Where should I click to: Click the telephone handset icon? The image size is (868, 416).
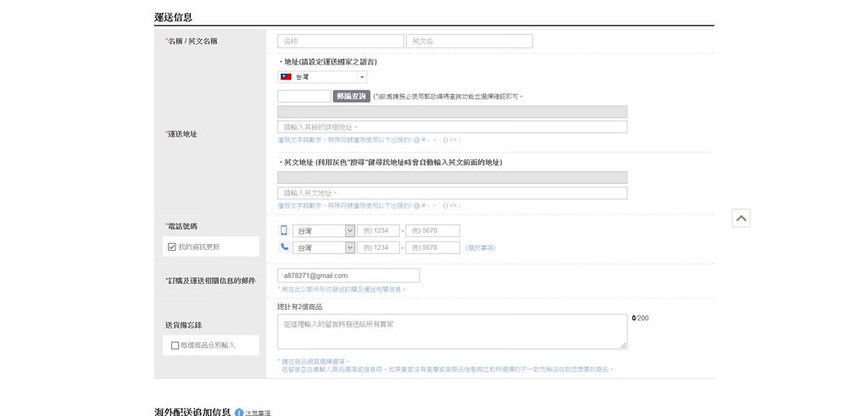click(x=284, y=247)
